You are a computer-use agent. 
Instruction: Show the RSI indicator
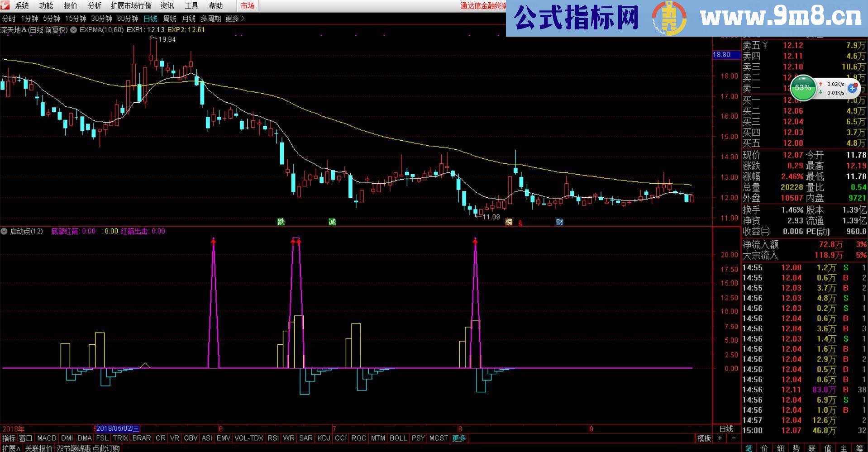click(273, 438)
